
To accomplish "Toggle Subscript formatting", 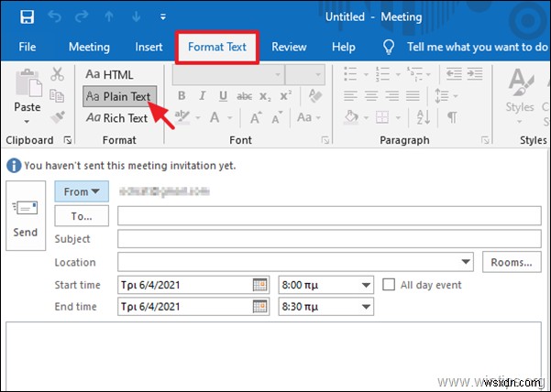I will (x=265, y=96).
